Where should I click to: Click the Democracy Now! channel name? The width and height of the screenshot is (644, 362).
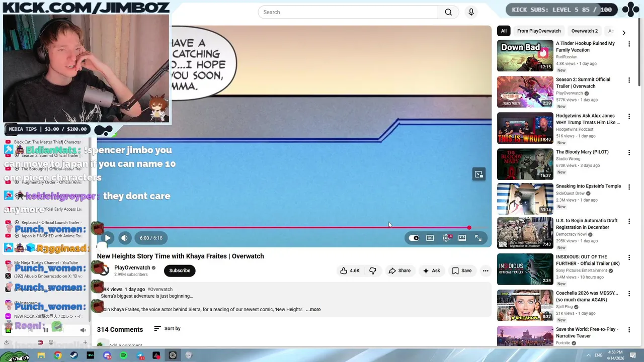[x=570, y=234]
